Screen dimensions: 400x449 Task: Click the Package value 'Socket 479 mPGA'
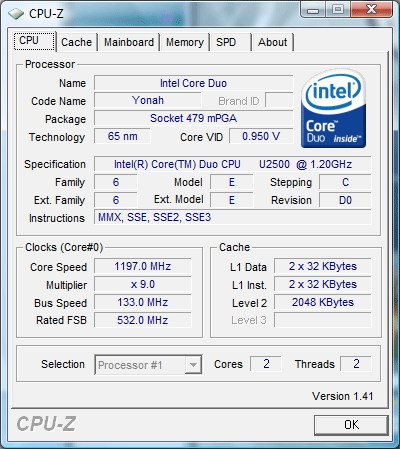(x=194, y=118)
